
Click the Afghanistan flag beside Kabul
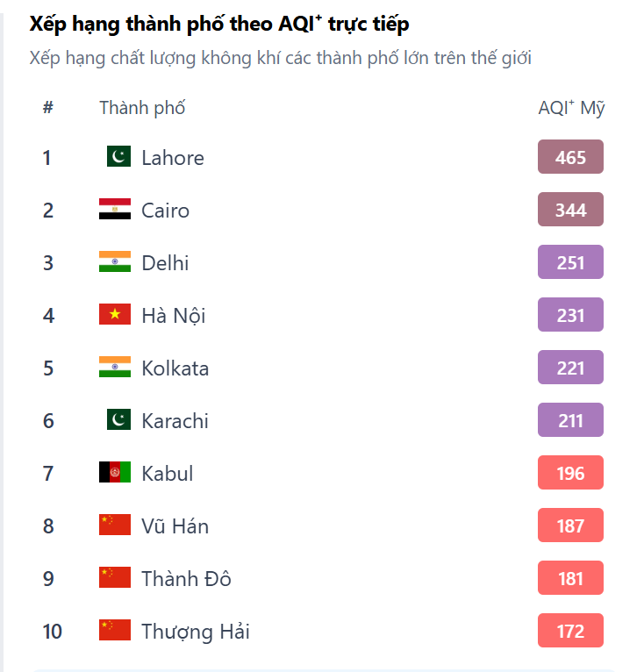(x=115, y=473)
